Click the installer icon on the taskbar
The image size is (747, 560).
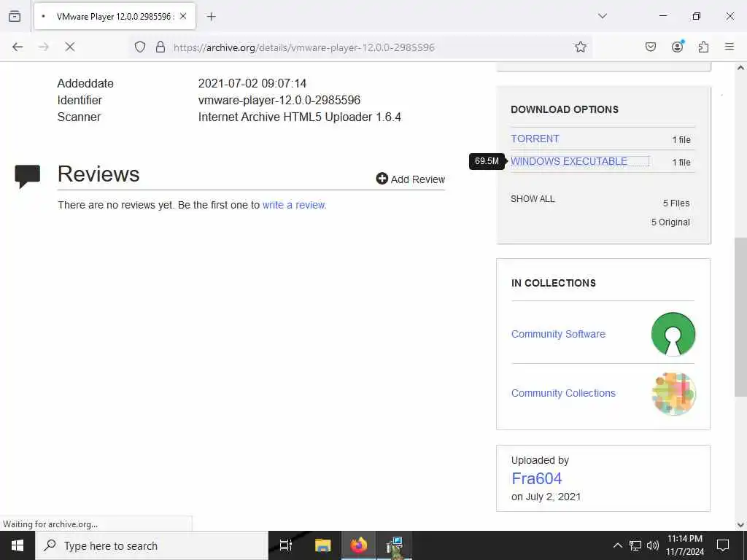[395, 545]
